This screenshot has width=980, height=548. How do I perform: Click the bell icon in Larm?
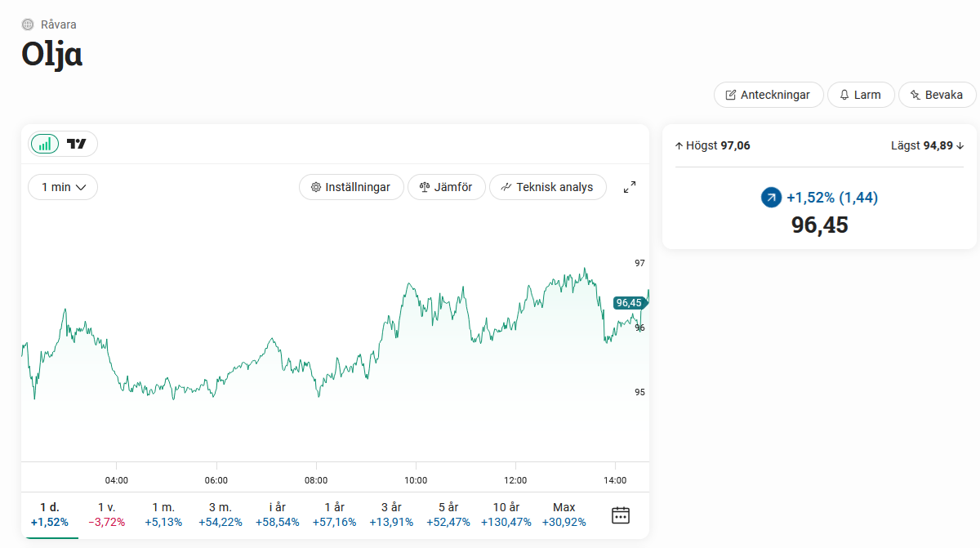(844, 95)
